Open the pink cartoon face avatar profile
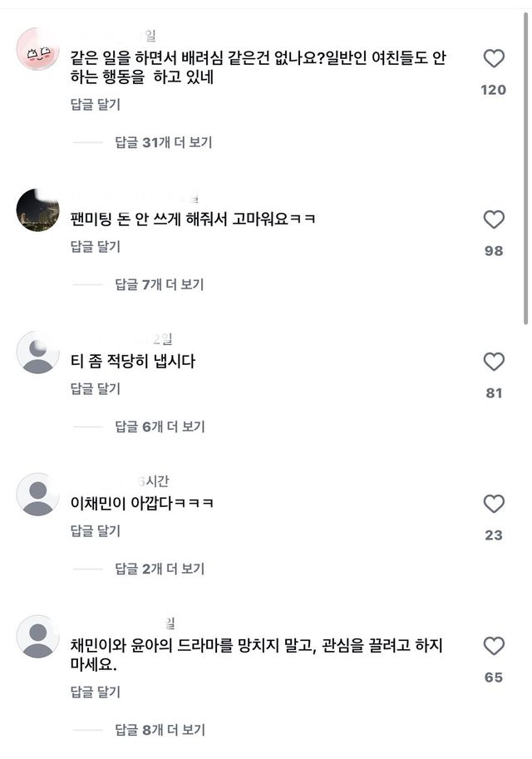Image resolution: width=532 pixels, height=759 pixels. [37, 49]
